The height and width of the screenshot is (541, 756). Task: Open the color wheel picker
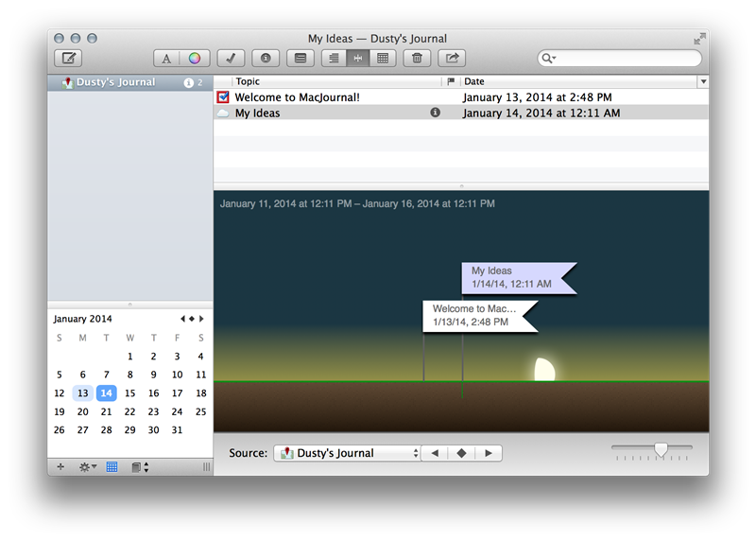195,59
